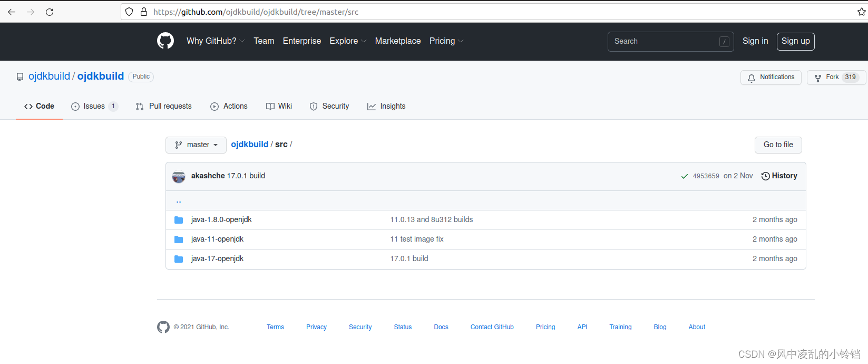Viewport: 868px width, 364px height.
Task: Open the Enterprise link
Action: pyautogui.click(x=302, y=41)
